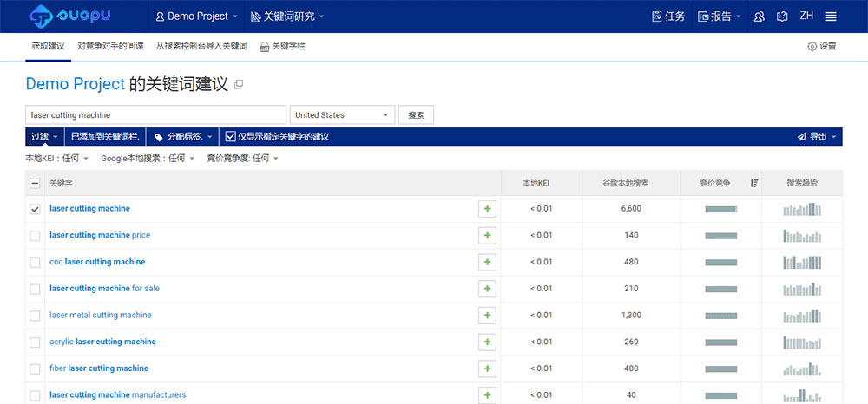
Task: Expand the 导出 export dropdown
Action: tap(817, 137)
